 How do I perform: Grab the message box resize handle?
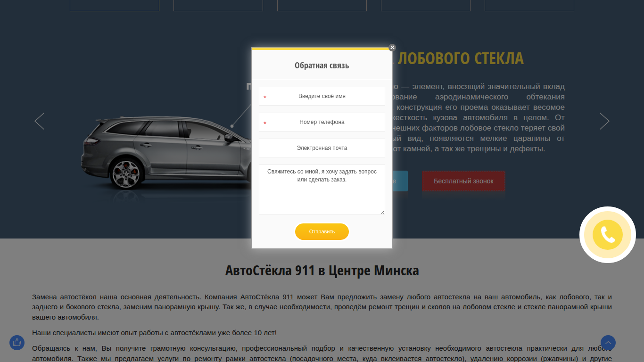[382, 212]
